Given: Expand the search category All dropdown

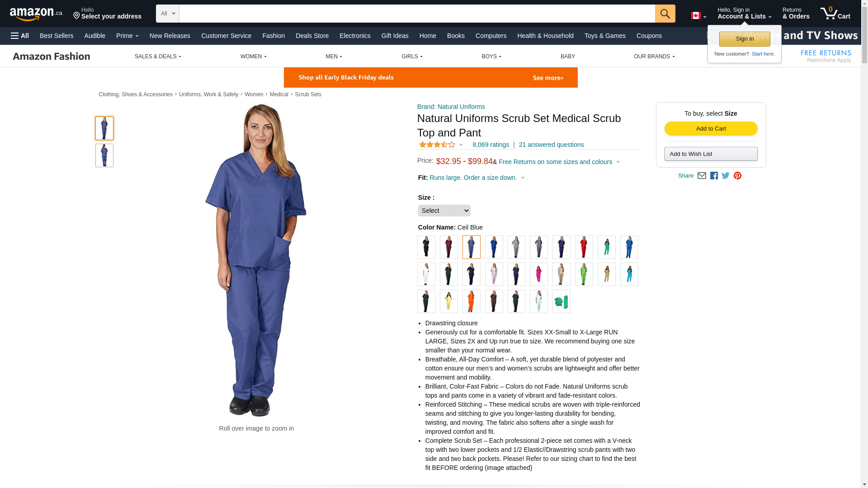Looking at the screenshot, I should [168, 14].
